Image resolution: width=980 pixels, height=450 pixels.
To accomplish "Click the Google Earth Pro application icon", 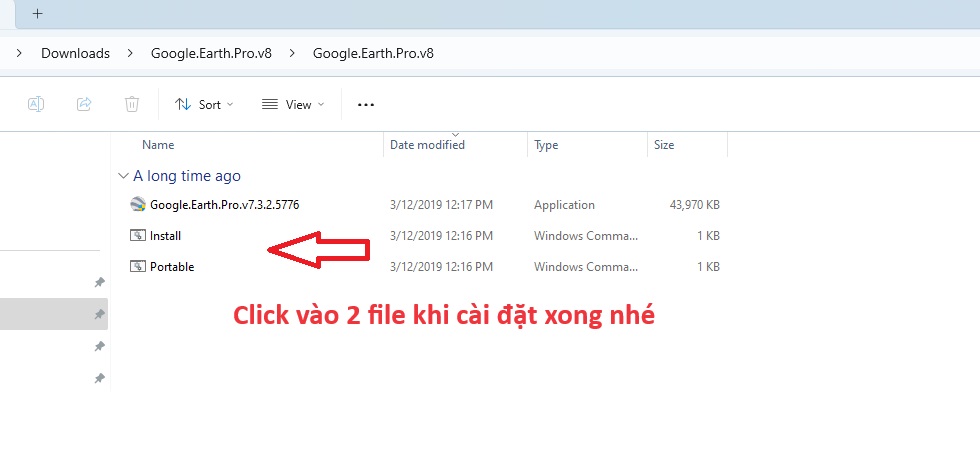I will click(138, 205).
